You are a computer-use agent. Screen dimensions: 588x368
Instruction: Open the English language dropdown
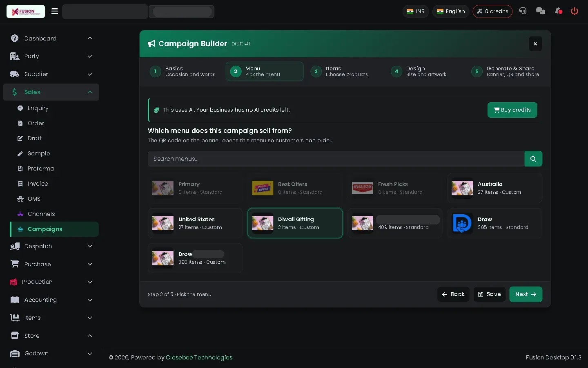tap(451, 11)
